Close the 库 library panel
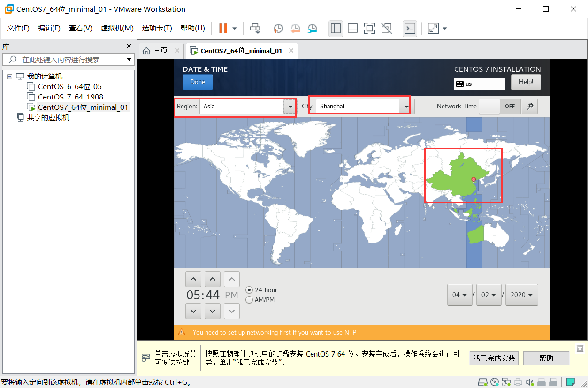Viewport: 588px width, 388px height. point(129,46)
